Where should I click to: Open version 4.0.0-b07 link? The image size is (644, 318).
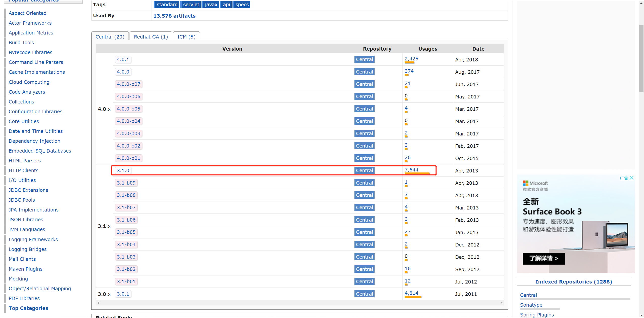click(x=129, y=84)
